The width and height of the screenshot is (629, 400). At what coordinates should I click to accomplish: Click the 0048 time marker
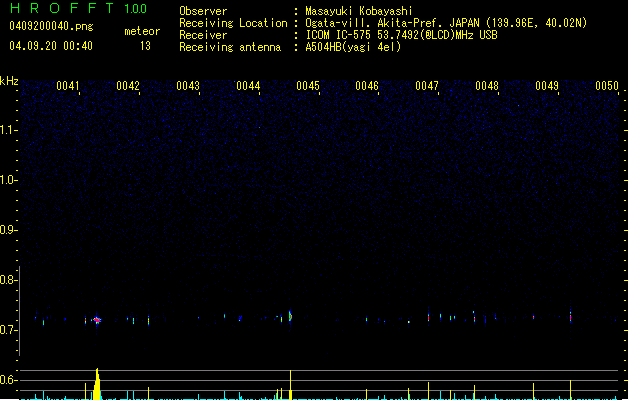point(487,86)
